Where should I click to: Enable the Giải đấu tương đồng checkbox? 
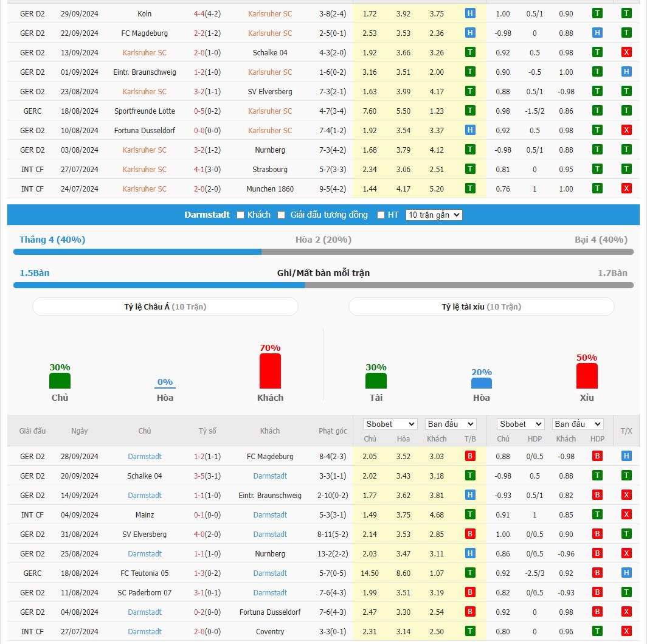point(282,215)
